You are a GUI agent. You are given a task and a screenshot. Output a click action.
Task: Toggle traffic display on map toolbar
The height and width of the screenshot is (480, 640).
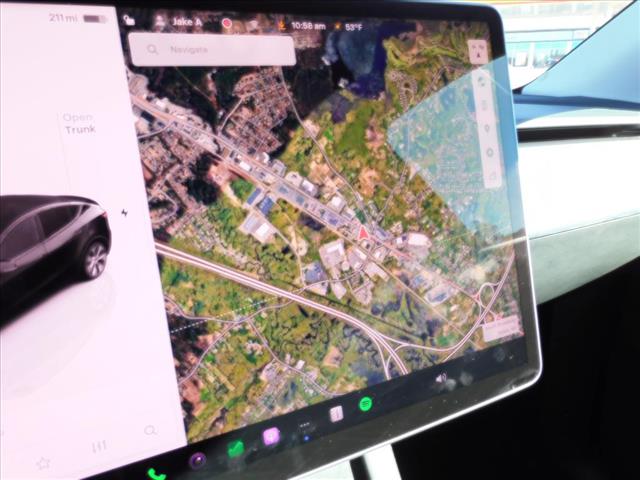point(484,105)
